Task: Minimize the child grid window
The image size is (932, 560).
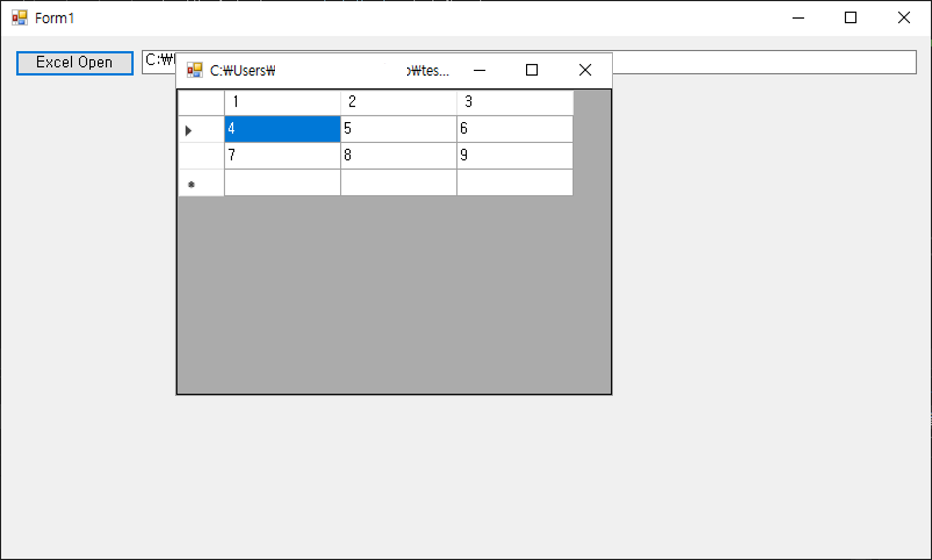Action: 479,70
